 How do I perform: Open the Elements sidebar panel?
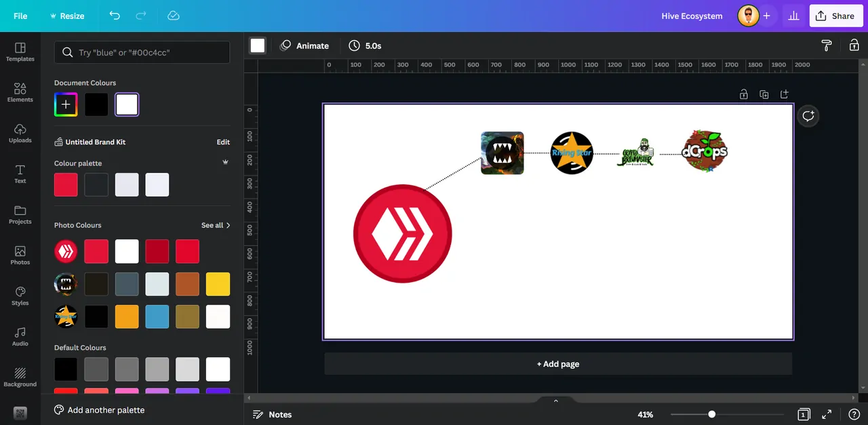[x=20, y=93]
